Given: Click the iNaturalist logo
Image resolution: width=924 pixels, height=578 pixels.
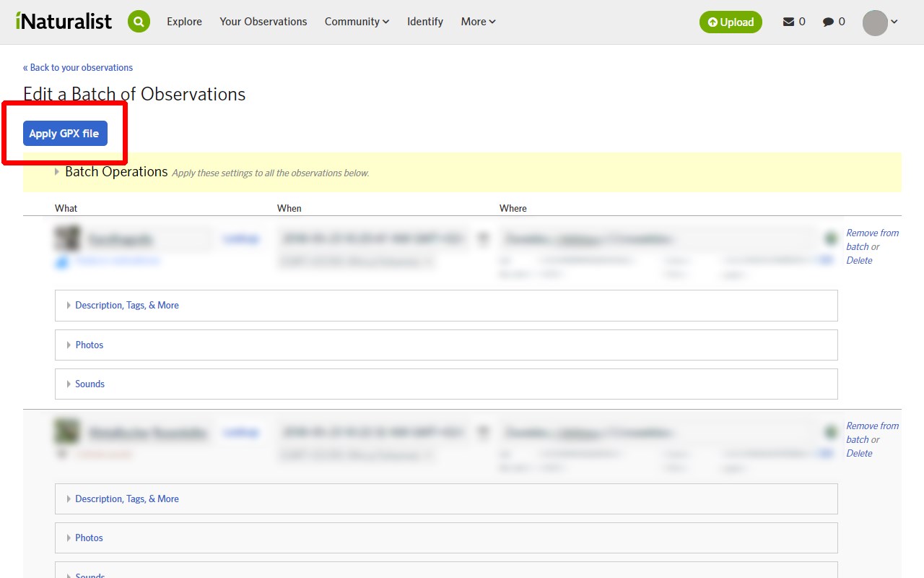Looking at the screenshot, I should [x=64, y=22].
